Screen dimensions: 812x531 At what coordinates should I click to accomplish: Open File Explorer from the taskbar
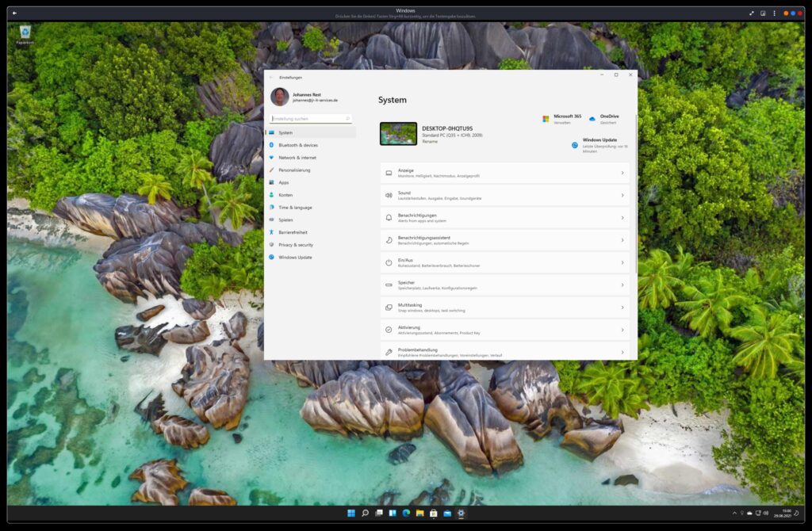tap(419, 513)
